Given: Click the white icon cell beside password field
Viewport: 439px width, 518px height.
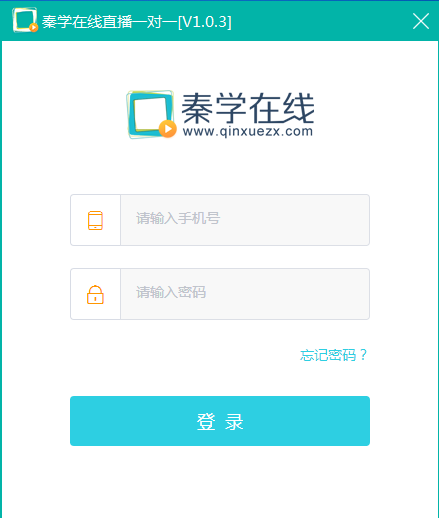Looking at the screenshot, I should point(95,294).
